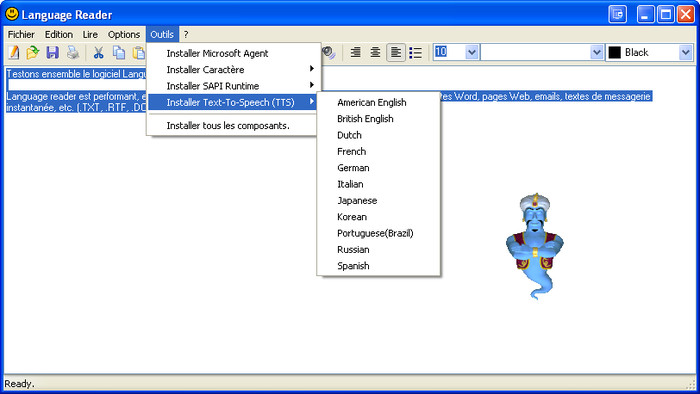Choose Korean TTS engine

click(x=379, y=217)
